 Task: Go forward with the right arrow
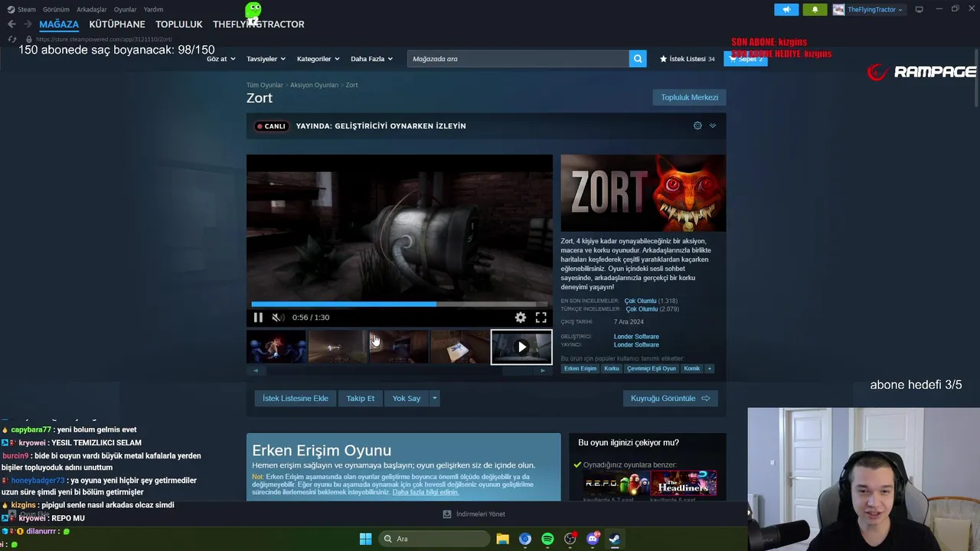pyautogui.click(x=28, y=24)
